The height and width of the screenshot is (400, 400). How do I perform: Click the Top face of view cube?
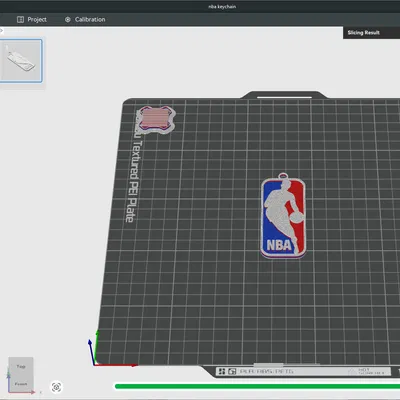point(21,366)
